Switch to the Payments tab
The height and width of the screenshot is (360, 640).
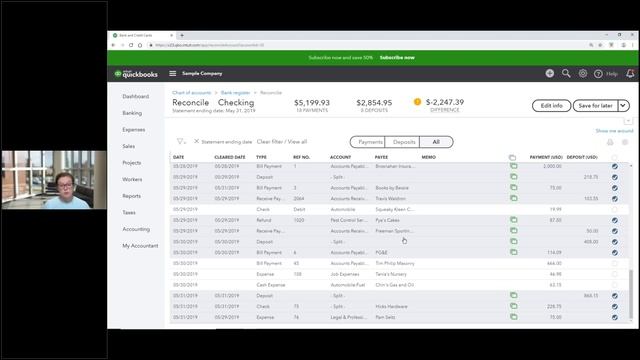[369, 142]
